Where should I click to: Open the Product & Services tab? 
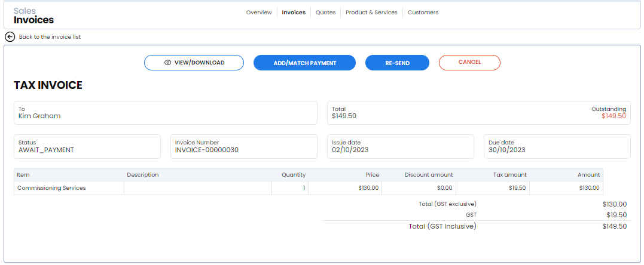[371, 13]
